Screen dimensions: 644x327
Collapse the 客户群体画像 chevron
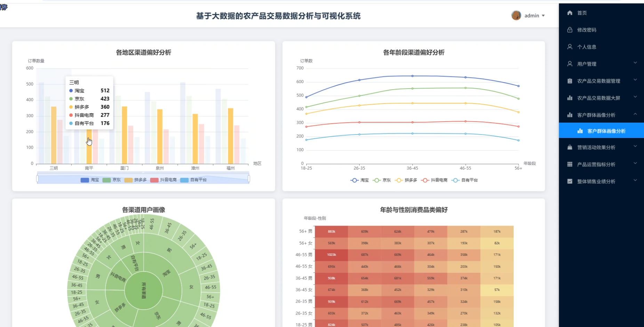coord(635,114)
